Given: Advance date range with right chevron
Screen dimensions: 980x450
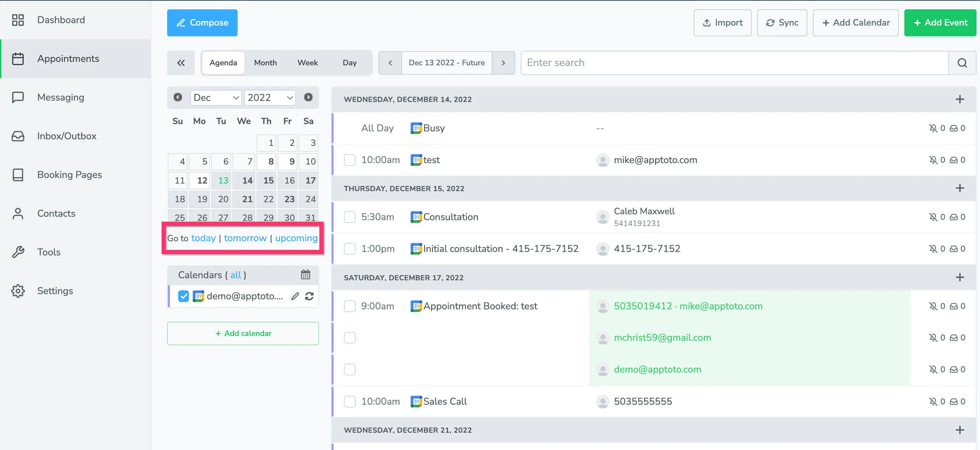Looking at the screenshot, I should pos(503,63).
